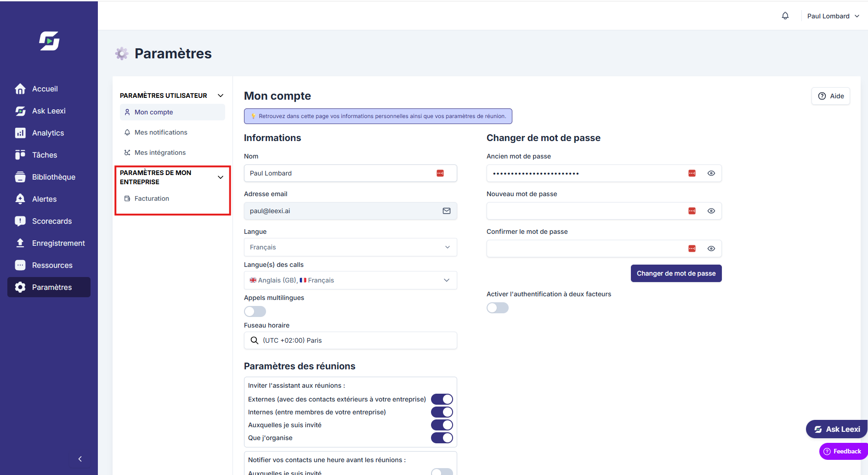The height and width of the screenshot is (475, 868).
Task: Open the Ask Leexi floating button
Action: click(837, 429)
